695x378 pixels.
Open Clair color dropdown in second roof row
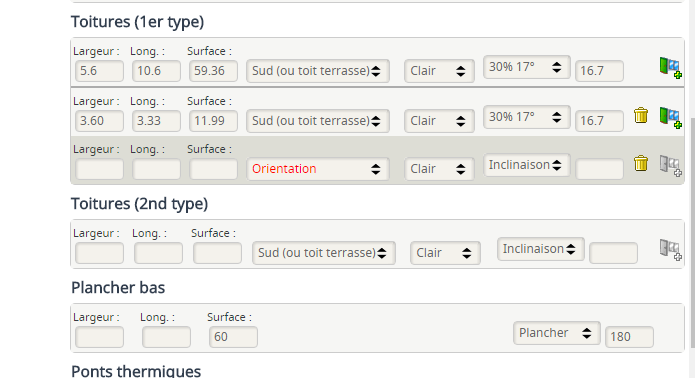[x=439, y=121]
